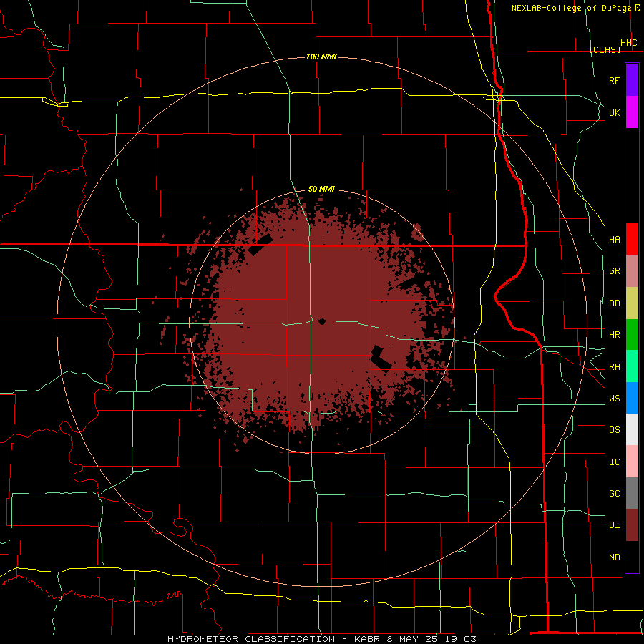Click the WS legend label

tap(615, 399)
